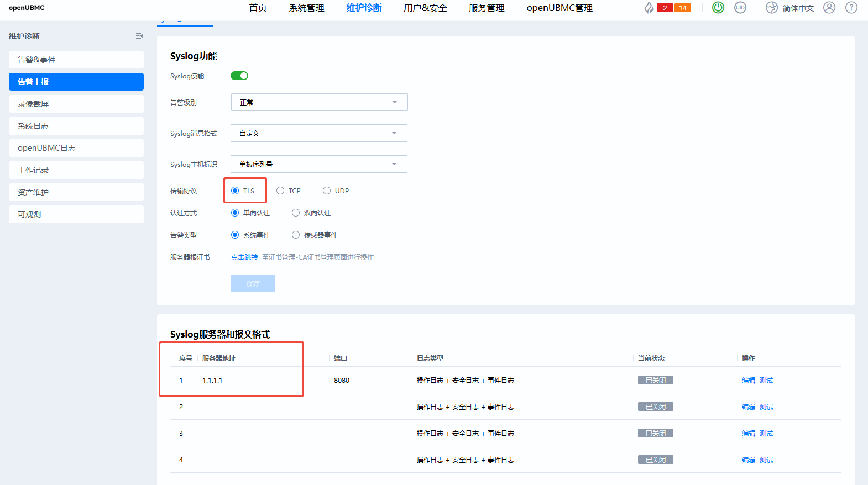This screenshot has width=868, height=485.
Task: Open the orange alarm count badge showing 14
Action: click(x=683, y=8)
